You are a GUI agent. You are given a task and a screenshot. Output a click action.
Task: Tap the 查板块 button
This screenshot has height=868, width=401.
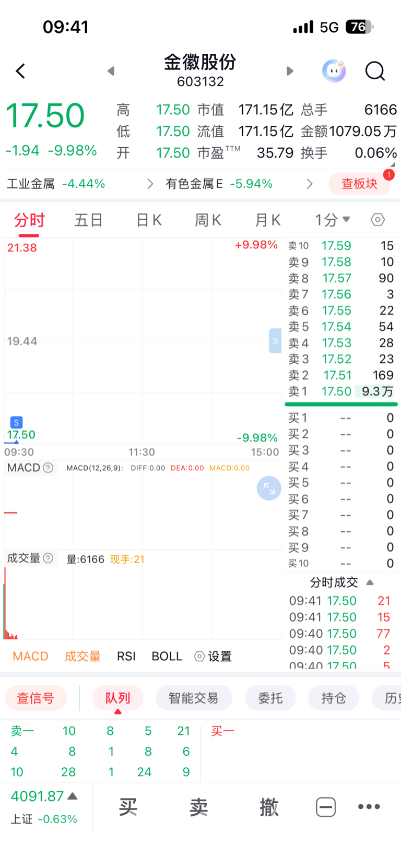(359, 184)
